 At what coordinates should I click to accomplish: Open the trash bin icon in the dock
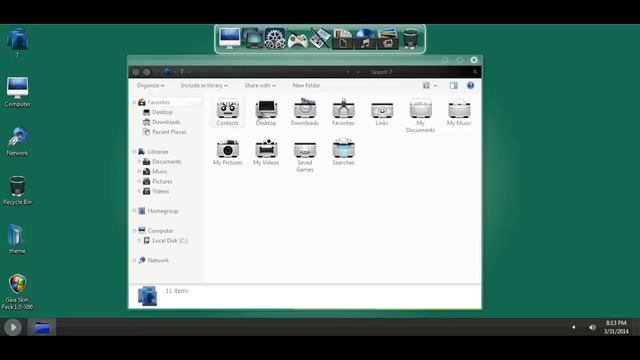pos(410,38)
